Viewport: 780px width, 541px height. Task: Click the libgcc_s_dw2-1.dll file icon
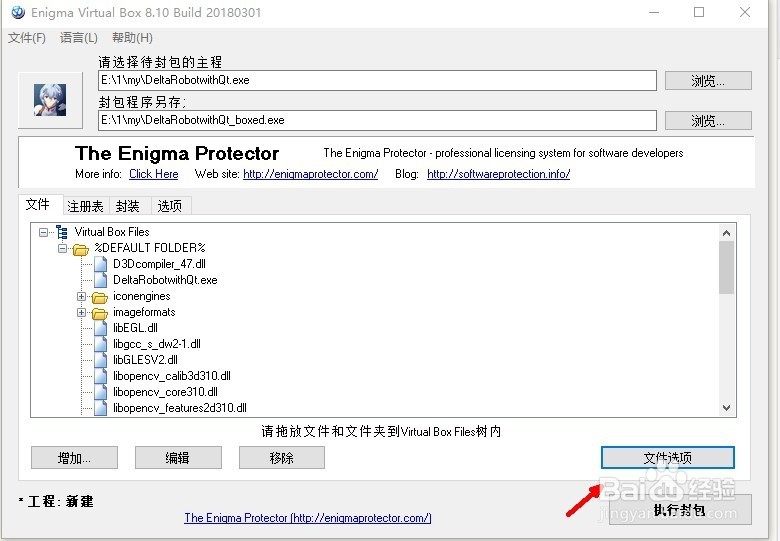coord(100,344)
